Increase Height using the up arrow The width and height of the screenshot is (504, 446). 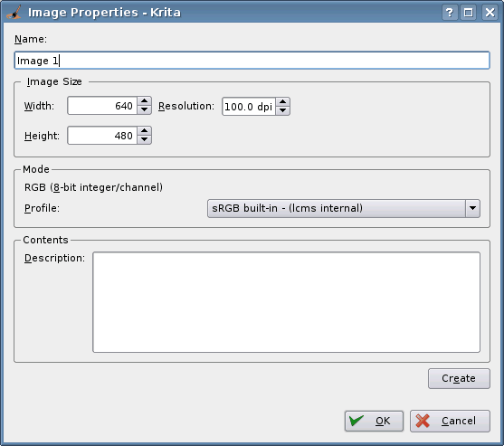pos(144,131)
